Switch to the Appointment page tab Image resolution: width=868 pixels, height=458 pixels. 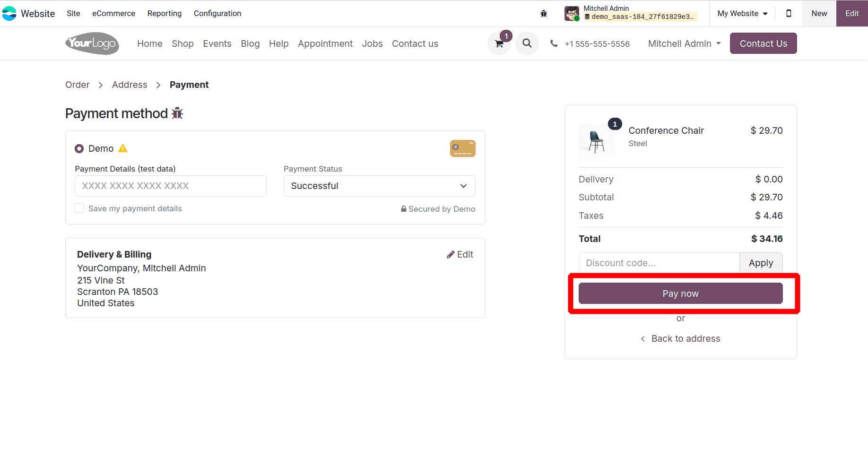pyautogui.click(x=325, y=43)
